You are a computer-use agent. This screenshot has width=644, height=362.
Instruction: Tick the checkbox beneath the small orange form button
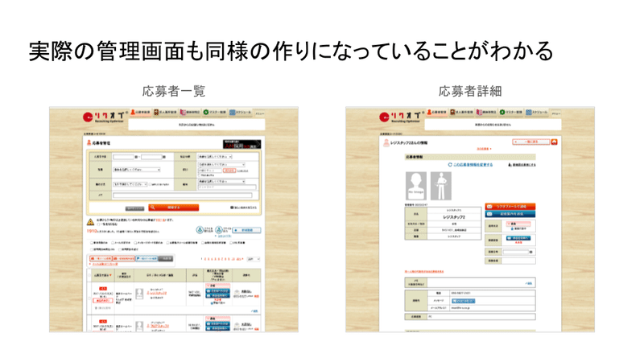point(200,175)
